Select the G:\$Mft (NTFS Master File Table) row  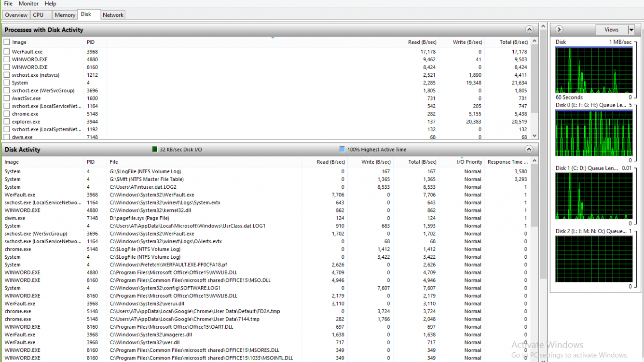click(x=266, y=179)
